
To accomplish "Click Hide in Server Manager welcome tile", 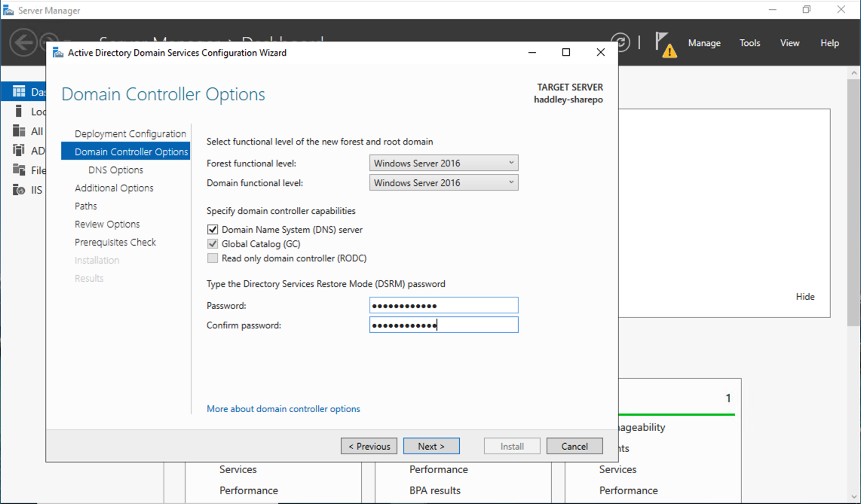I will tap(805, 297).
